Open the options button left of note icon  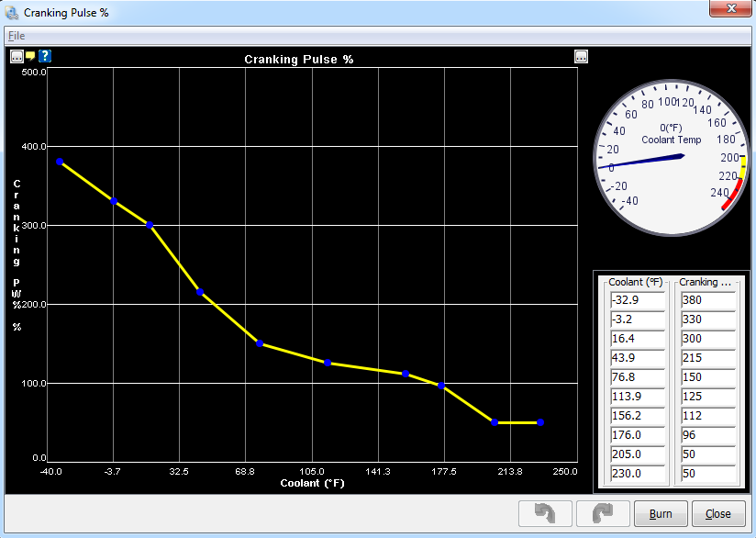point(17,56)
